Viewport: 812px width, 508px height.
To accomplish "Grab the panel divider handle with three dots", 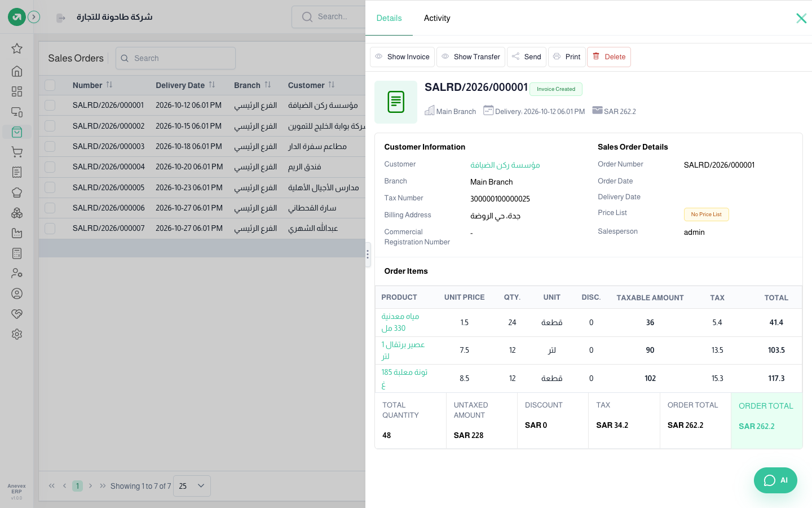I will coord(368,255).
